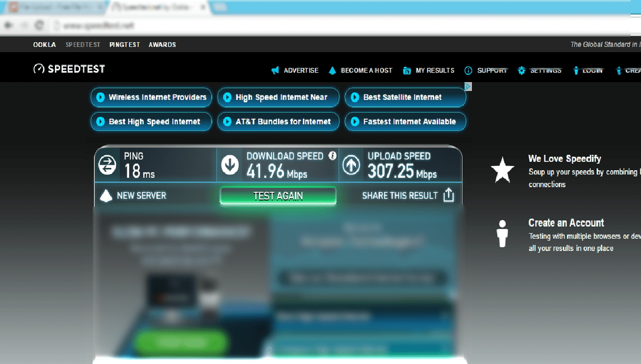Viewport: 641px width, 364px height.
Task: Click the download speed arrow icon
Action: 230,165
